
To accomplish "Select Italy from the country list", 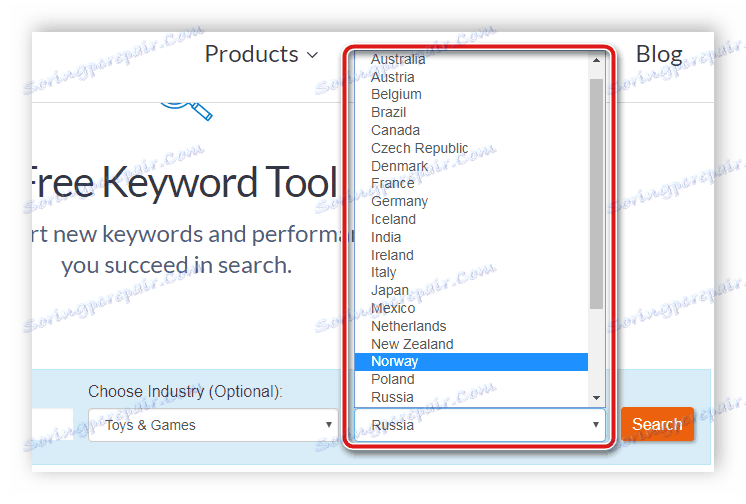I will point(471,273).
